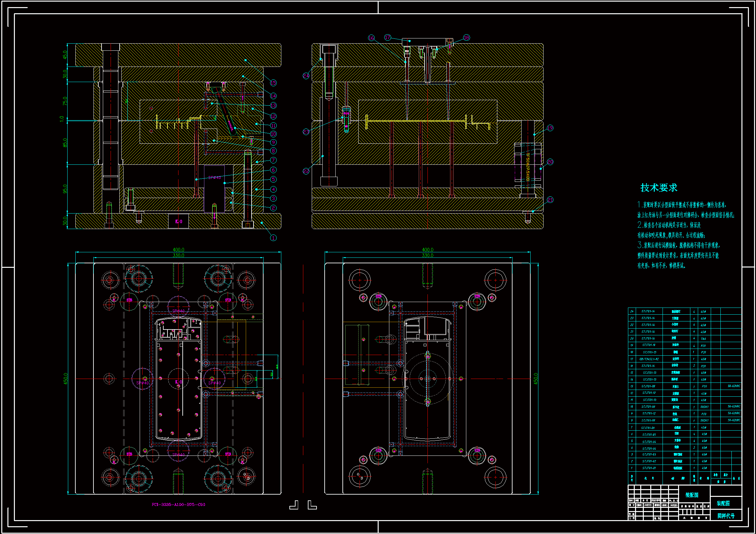Click balloon callout number 6
The width and height of the screenshot is (756, 534).
(273, 170)
